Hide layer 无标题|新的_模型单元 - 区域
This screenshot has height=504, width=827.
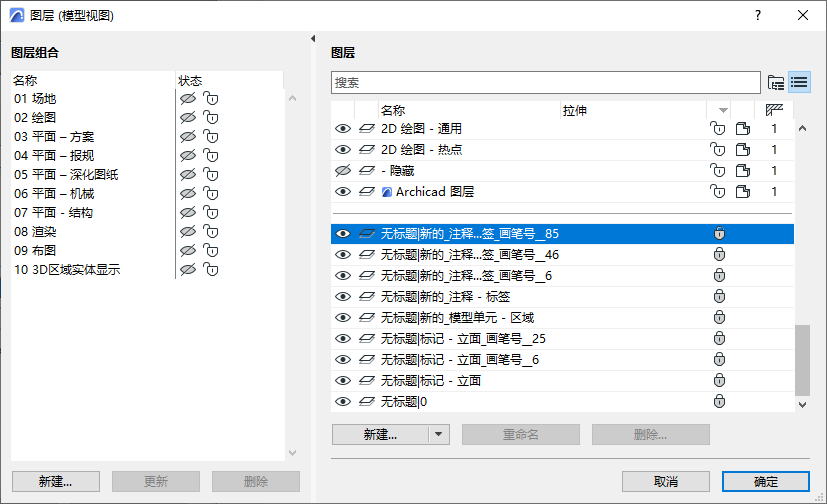click(343, 318)
